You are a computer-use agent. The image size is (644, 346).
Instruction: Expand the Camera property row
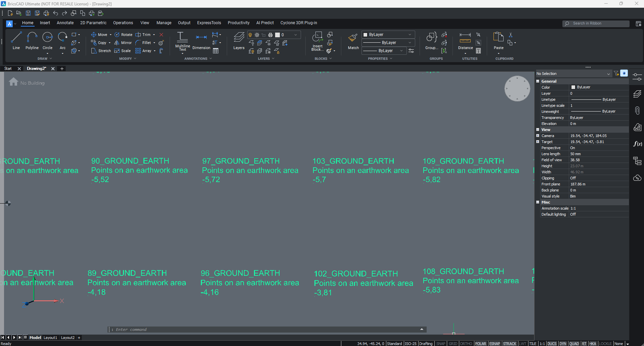(538, 136)
